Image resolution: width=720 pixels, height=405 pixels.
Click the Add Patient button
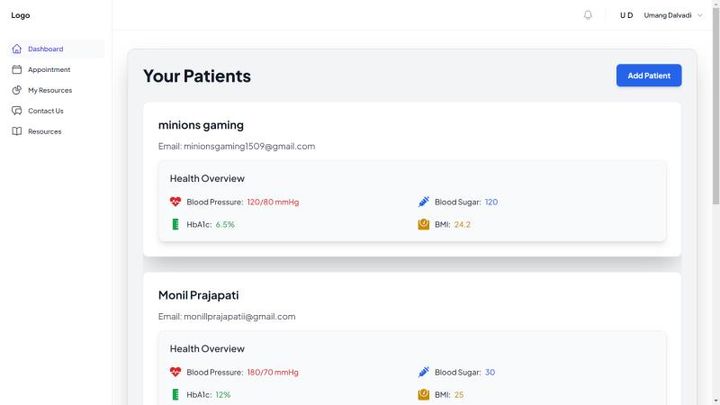(649, 75)
